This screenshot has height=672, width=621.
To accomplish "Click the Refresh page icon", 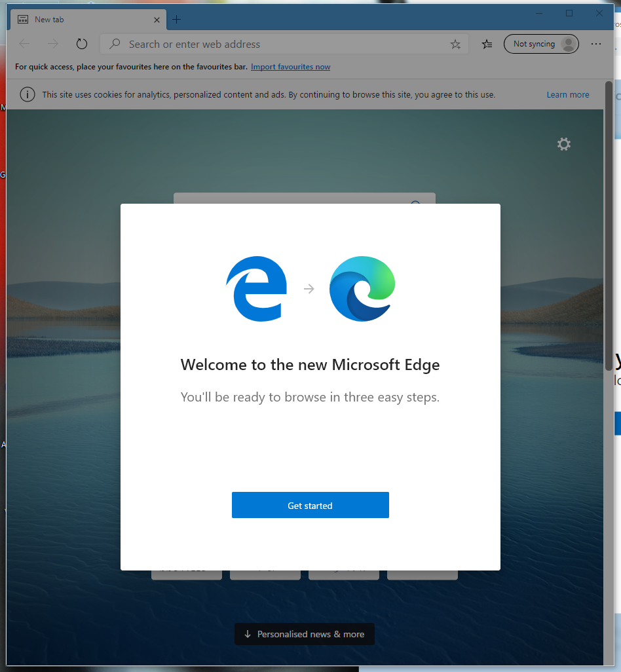I will tap(81, 44).
